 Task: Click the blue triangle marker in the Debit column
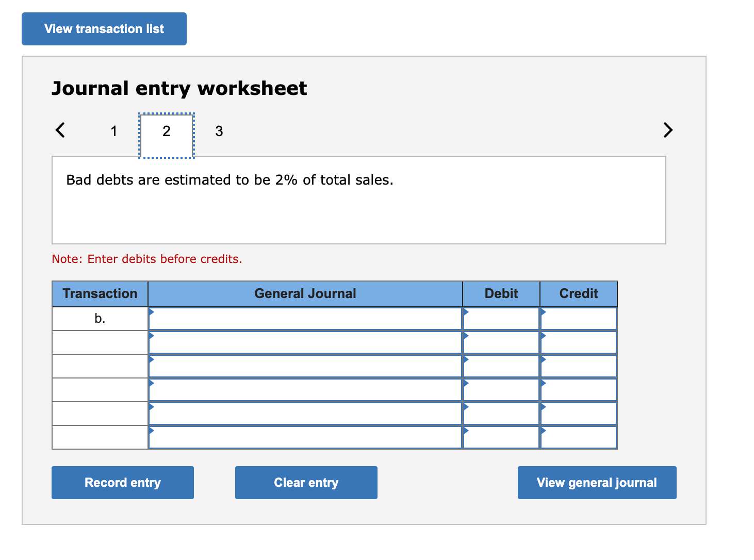(x=465, y=312)
